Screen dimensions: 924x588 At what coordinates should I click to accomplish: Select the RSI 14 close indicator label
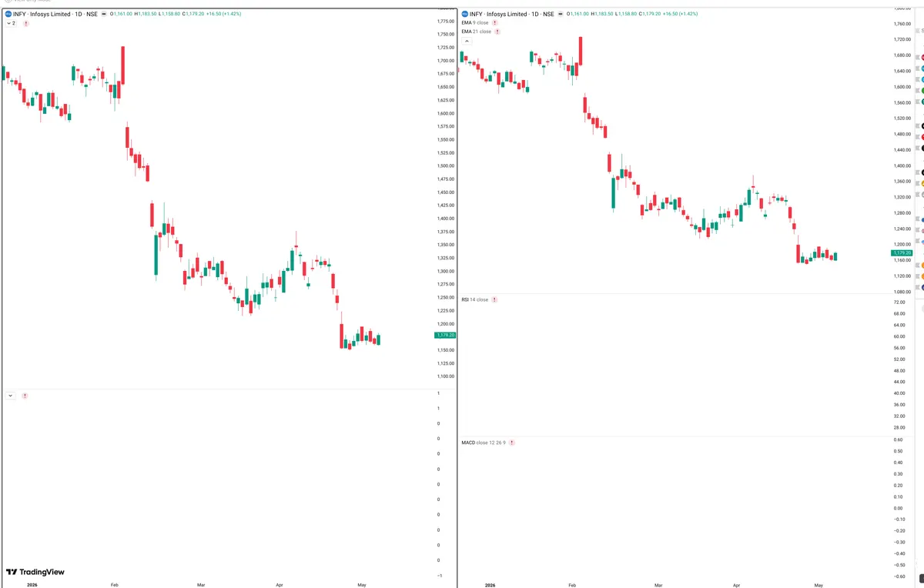tap(474, 299)
